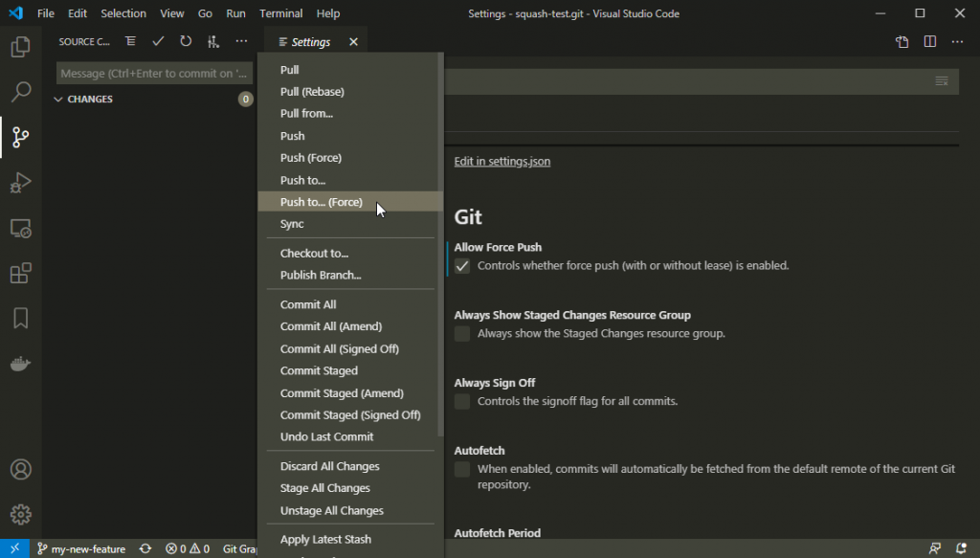
Task: Open the Remote Explorer view
Action: click(21, 228)
